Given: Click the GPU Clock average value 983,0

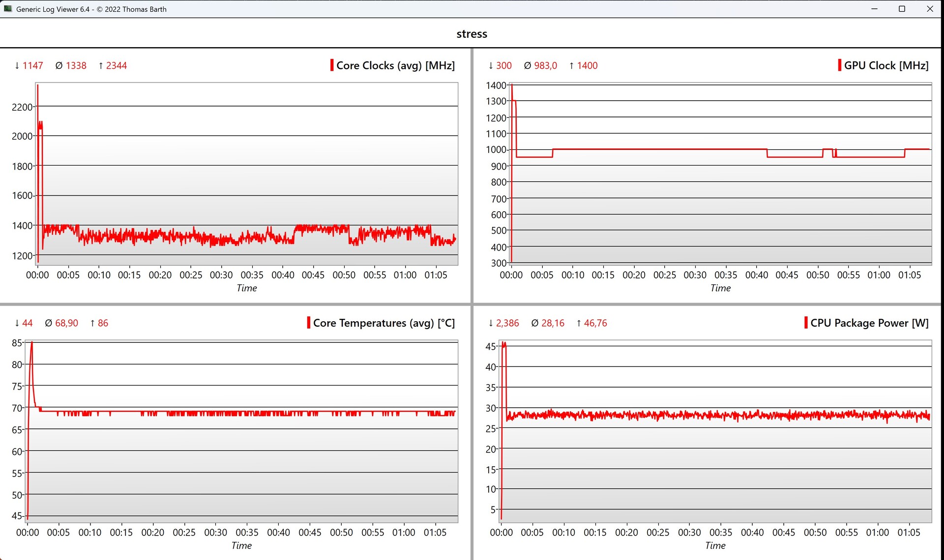Looking at the screenshot, I should click(x=545, y=65).
